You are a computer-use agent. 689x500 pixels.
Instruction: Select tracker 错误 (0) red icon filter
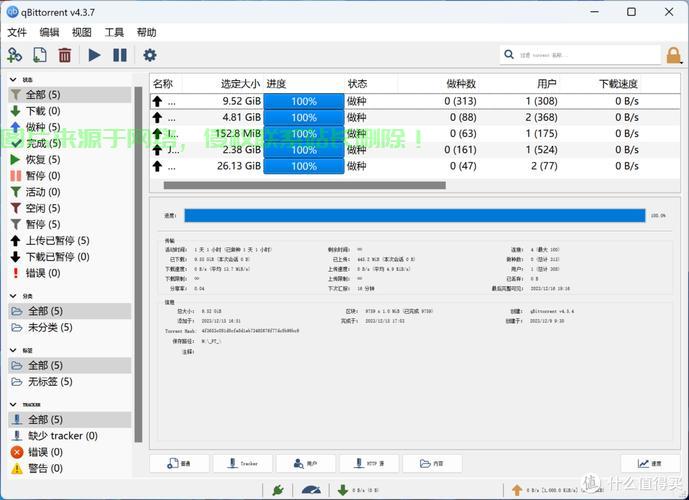(x=69, y=452)
